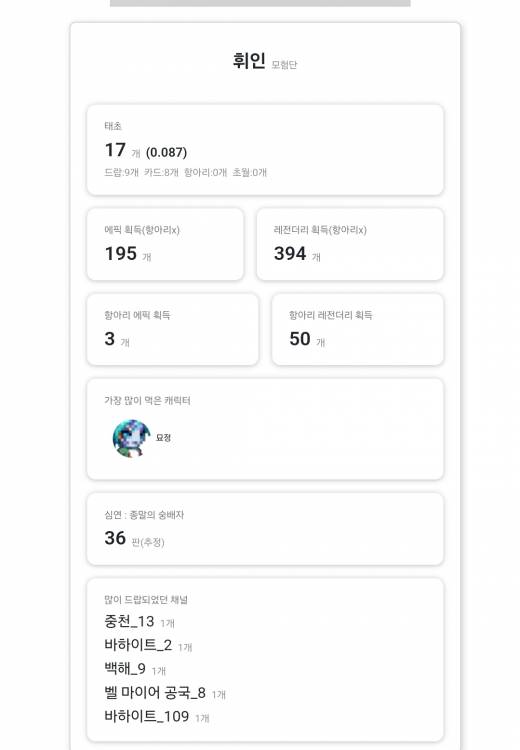Select the 항아리 레전더리 획득 50개 card
The image size is (520, 750).
point(357,329)
